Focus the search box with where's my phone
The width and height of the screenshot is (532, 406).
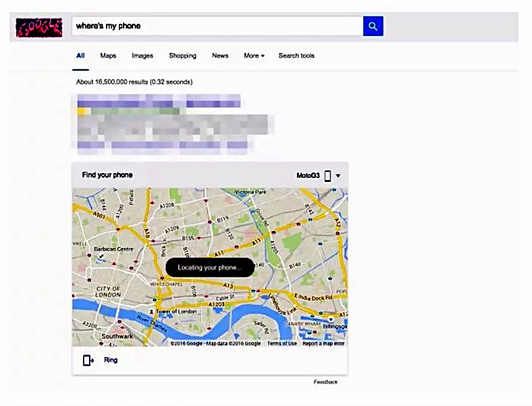click(217, 26)
